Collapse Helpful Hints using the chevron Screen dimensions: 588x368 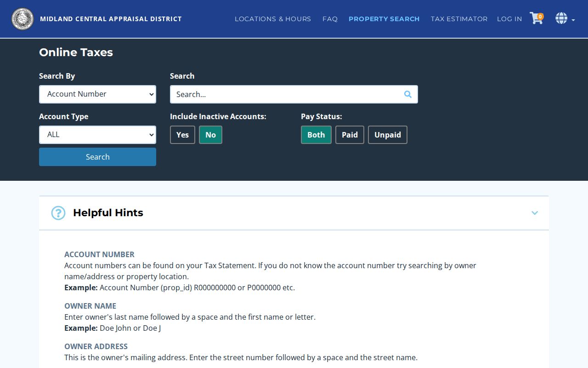(535, 213)
